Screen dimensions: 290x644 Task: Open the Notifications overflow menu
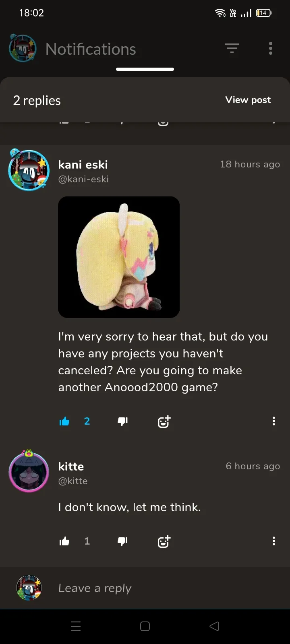pos(271,48)
